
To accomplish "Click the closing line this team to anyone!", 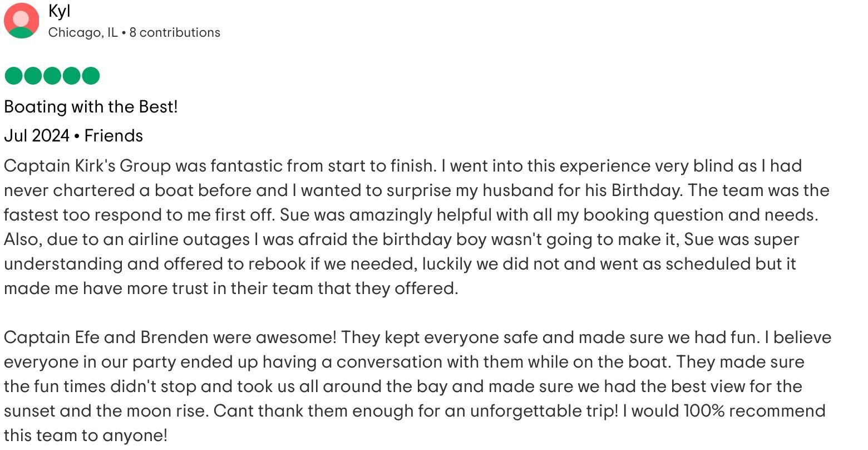I will (x=86, y=436).
